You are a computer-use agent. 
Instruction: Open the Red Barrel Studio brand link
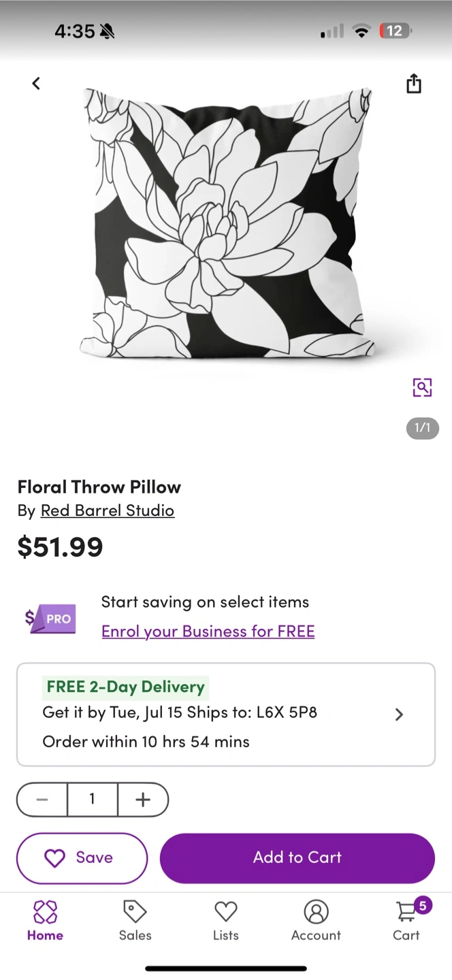point(108,510)
